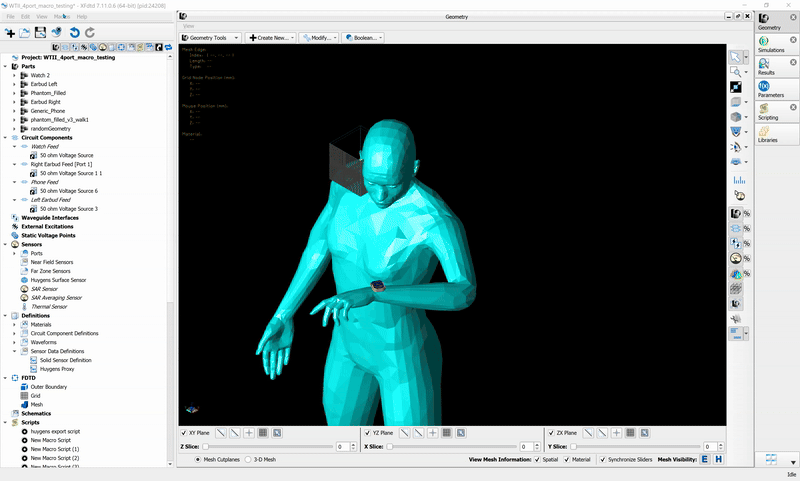Select the SAR Averaging Sensor tree item
800x481 pixels.
(56, 298)
